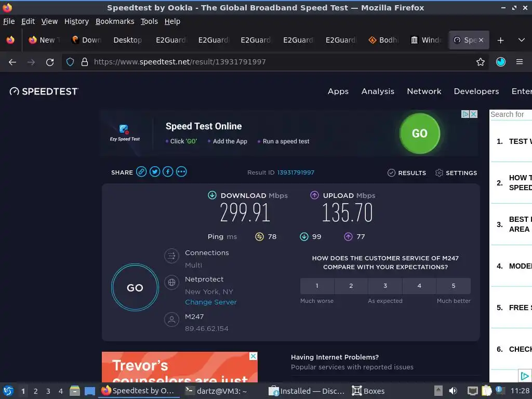Rate M247 customer service 3
532x399 pixels.
pos(385,286)
